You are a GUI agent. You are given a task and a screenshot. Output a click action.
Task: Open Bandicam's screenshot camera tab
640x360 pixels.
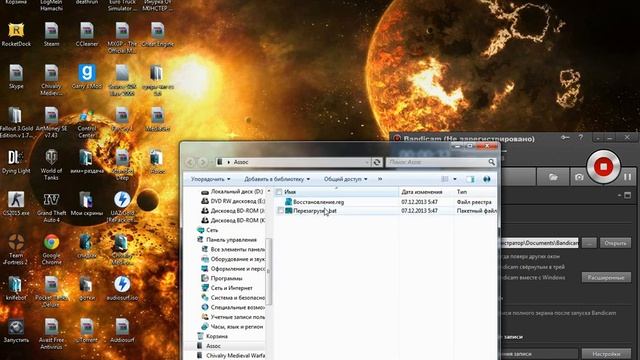pyautogui.click(x=579, y=177)
